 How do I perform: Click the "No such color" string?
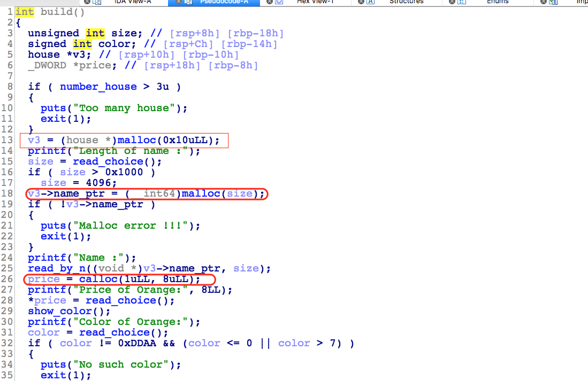121,365
